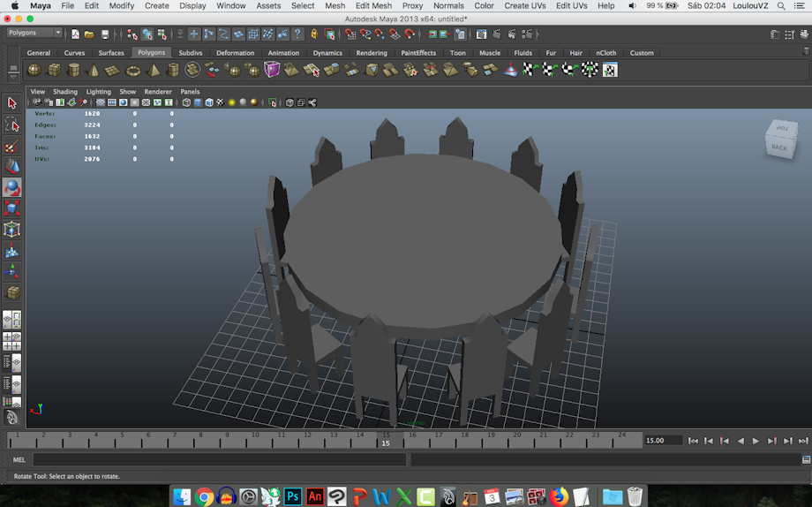Select the Rotate tool in toolbox
The image size is (812, 507).
click(12, 188)
